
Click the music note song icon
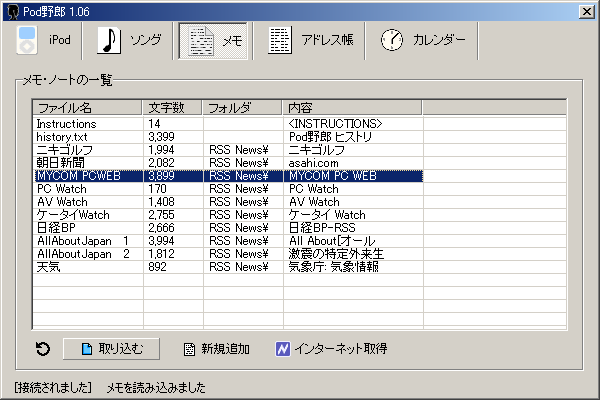point(109,40)
